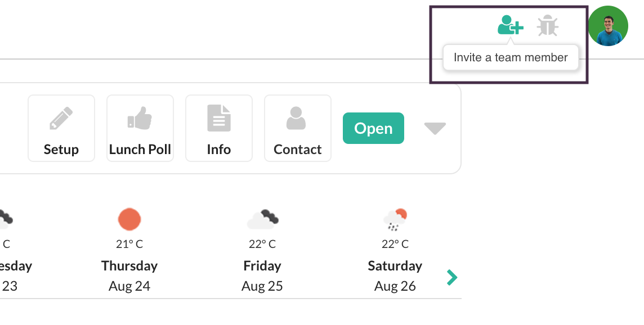Click Thursday's sunny weather icon
The width and height of the screenshot is (644, 325).
coord(129,219)
